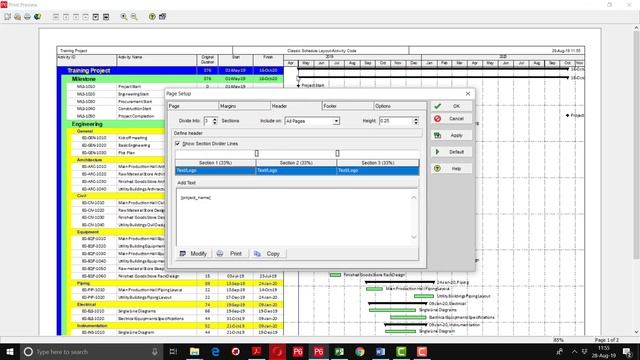Click divider handle between Section 1 and 2
Image resolution: width=640 pixels, height=360 pixels.
(x=257, y=153)
